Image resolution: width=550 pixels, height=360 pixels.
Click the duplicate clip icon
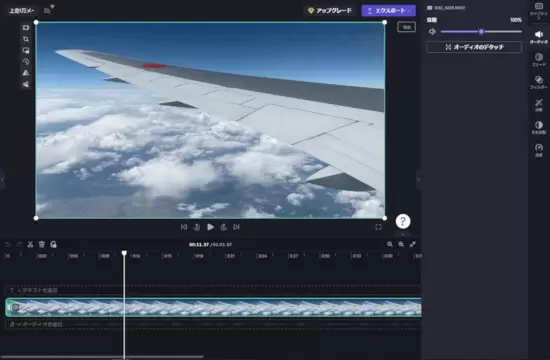click(53, 244)
